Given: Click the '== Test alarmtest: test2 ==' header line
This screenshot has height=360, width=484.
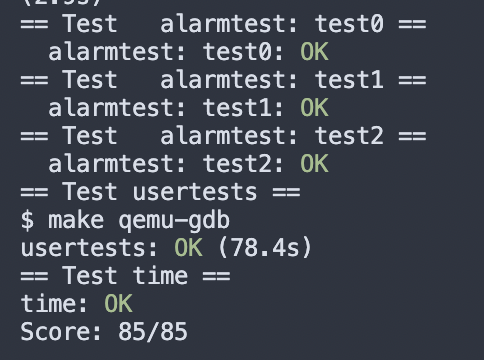Looking at the screenshot, I should tap(223, 136).
